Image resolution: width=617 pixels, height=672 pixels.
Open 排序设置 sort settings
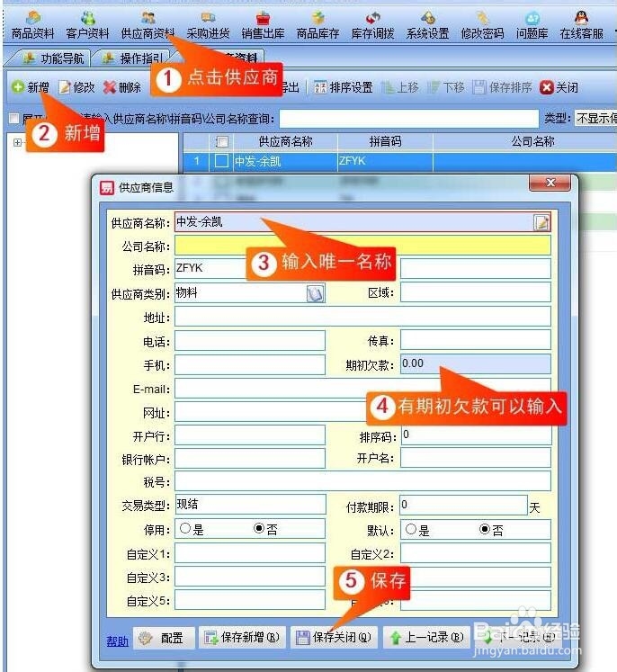coord(344,87)
